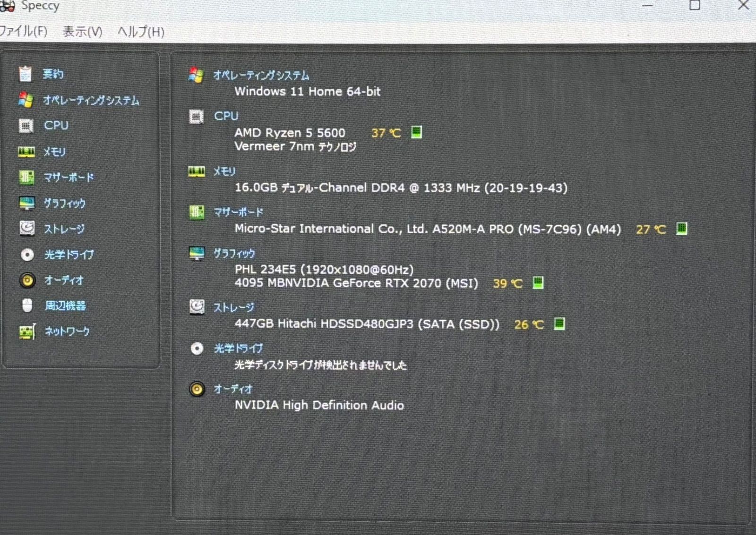The width and height of the screenshot is (756, 535).
Task: Click the 16.0GB DDR4 memory line
Action: click(x=401, y=187)
